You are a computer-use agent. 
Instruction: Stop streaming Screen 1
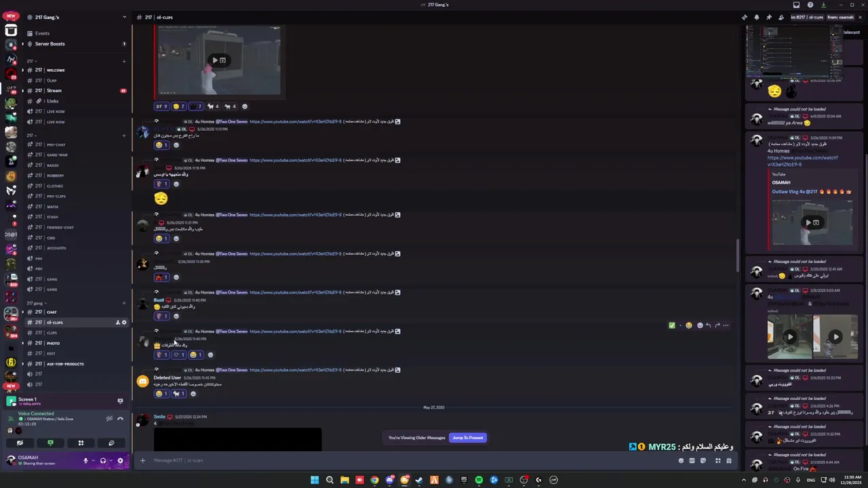point(120,401)
